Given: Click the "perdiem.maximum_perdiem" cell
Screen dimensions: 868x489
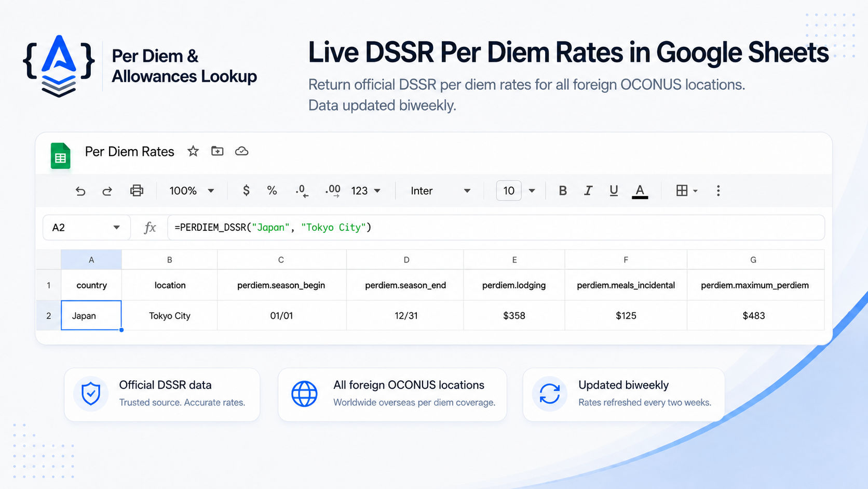Looking at the screenshot, I should click(x=755, y=285).
